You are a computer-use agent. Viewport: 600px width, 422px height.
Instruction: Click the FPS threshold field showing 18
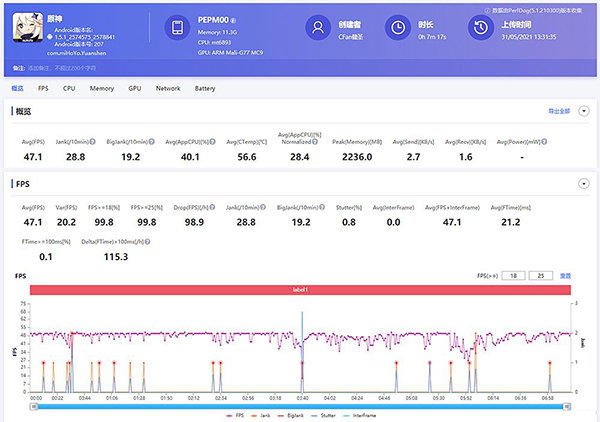point(514,274)
